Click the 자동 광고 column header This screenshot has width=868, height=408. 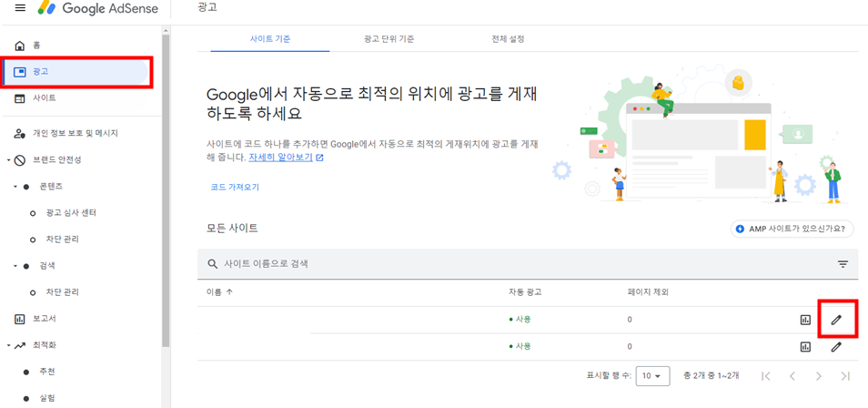tap(525, 292)
